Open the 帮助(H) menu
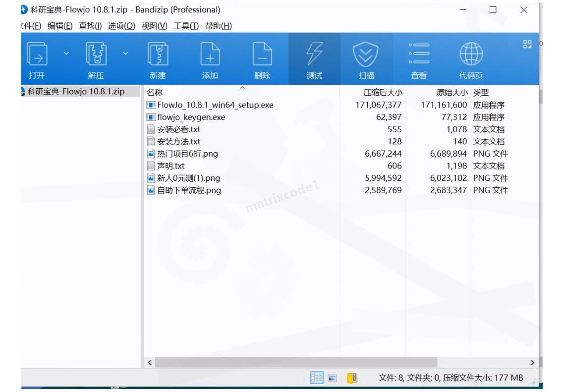 click(x=219, y=26)
